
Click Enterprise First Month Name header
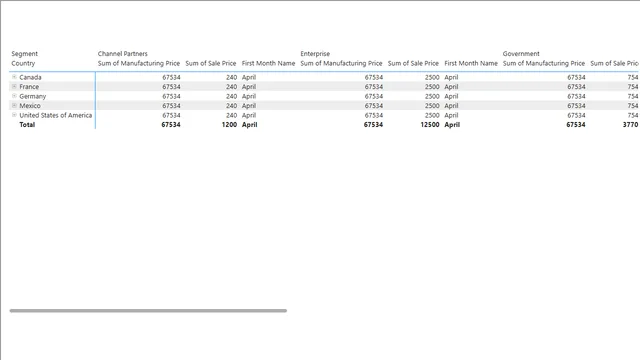click(x=471, y=63)
